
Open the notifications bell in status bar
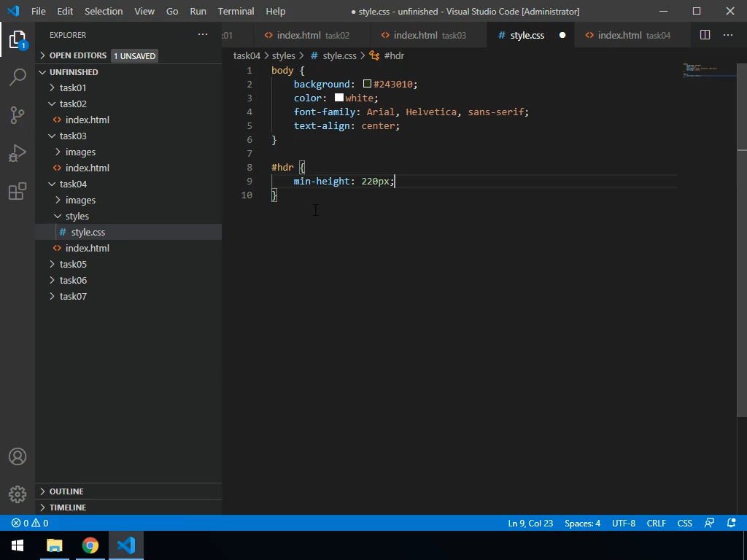tap(732, 523)
